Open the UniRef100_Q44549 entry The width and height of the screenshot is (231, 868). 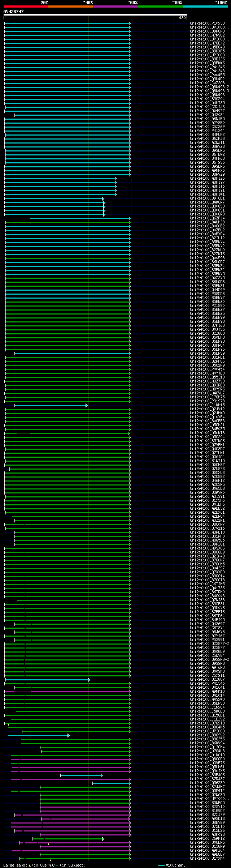point(207,290)
